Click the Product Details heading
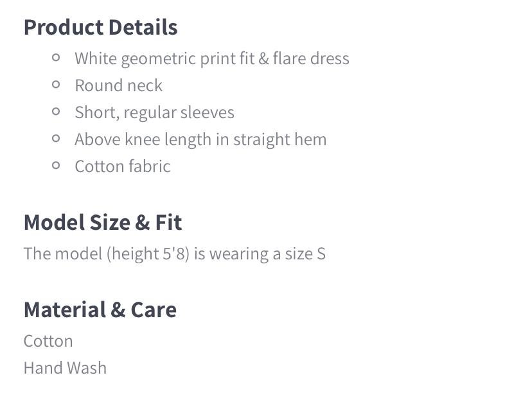532x400 pixels. (100, 28)
